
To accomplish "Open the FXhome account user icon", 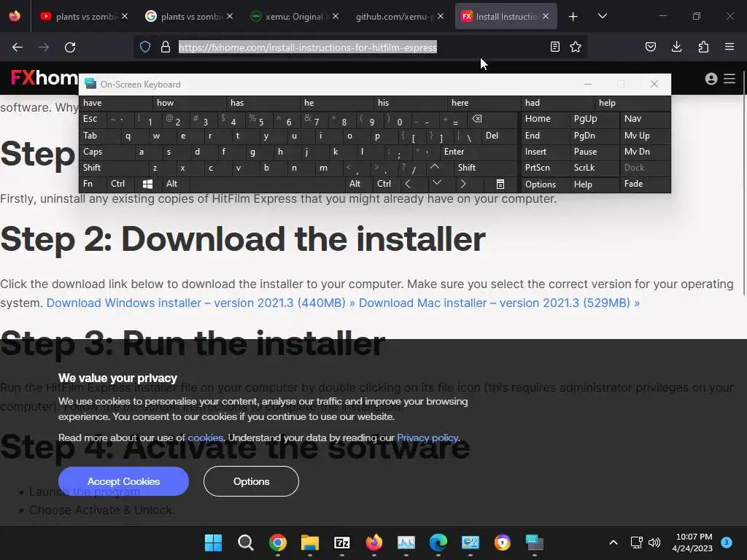I will click(711, 79).
